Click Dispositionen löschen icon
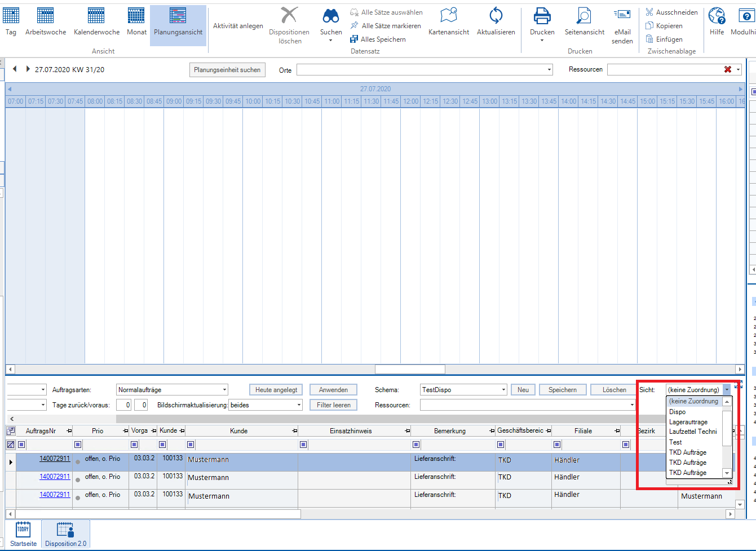Viewport: 756px width, 551px height. [x=289, y=16]
